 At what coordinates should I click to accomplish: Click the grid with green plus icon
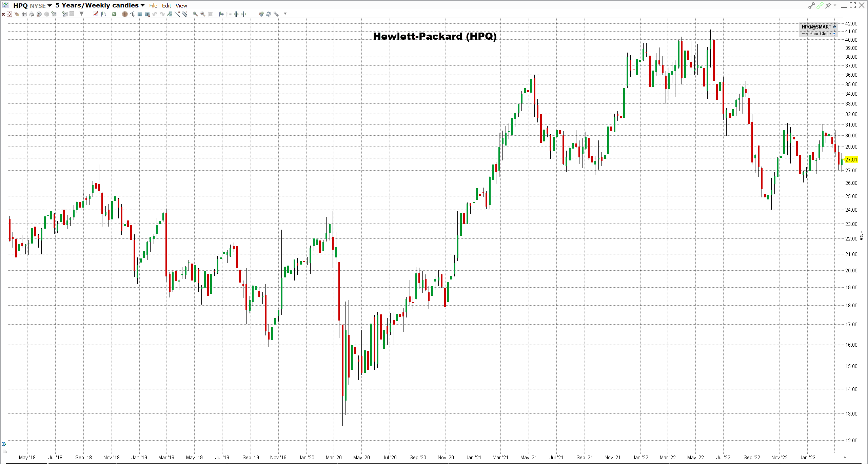point(54,14)
